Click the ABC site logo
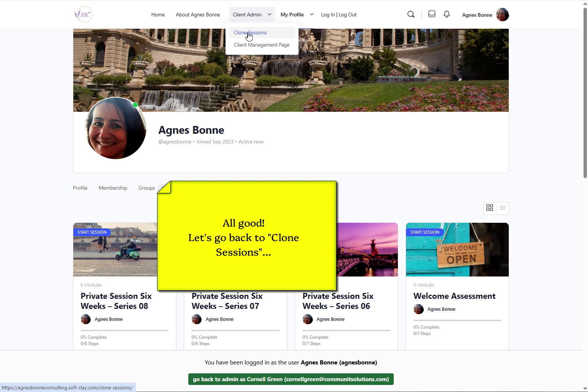 click(83, 15)
